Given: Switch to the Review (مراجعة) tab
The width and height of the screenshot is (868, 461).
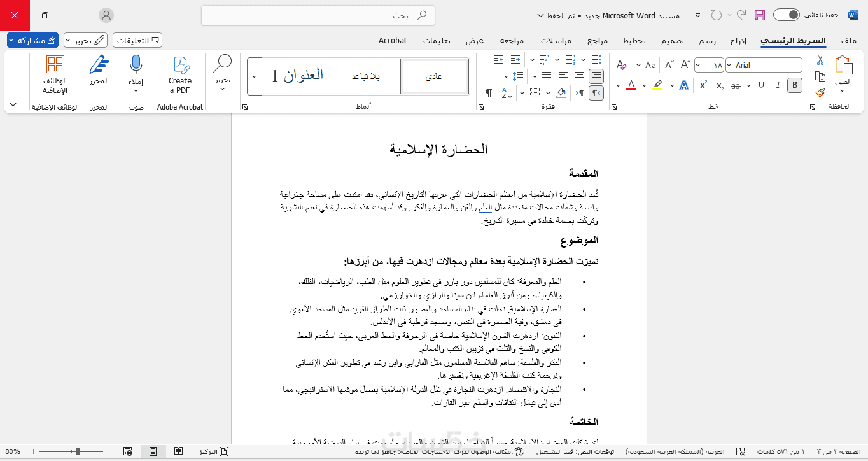Looking at the screenshot, I should (x=512, y=40).
